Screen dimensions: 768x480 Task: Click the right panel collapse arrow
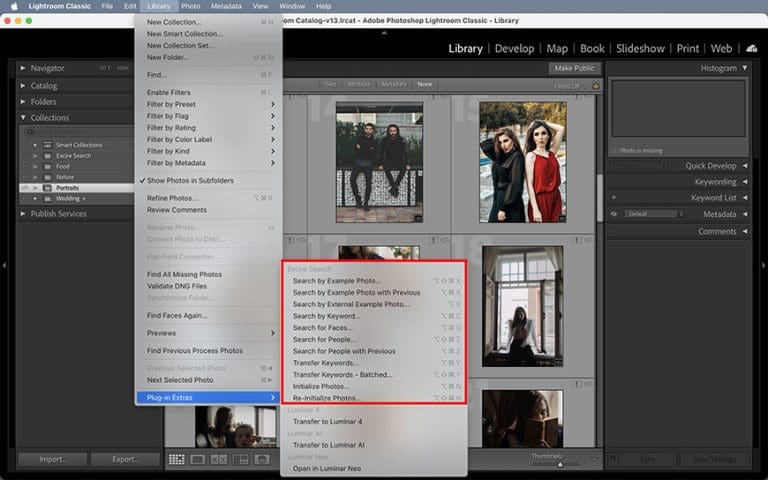point(764,265)
